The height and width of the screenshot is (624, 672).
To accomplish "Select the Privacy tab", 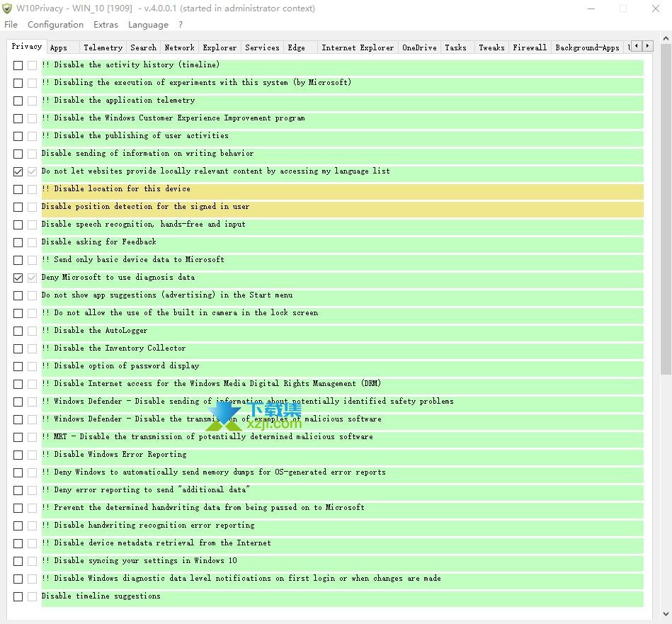I will tap(26, 46).
